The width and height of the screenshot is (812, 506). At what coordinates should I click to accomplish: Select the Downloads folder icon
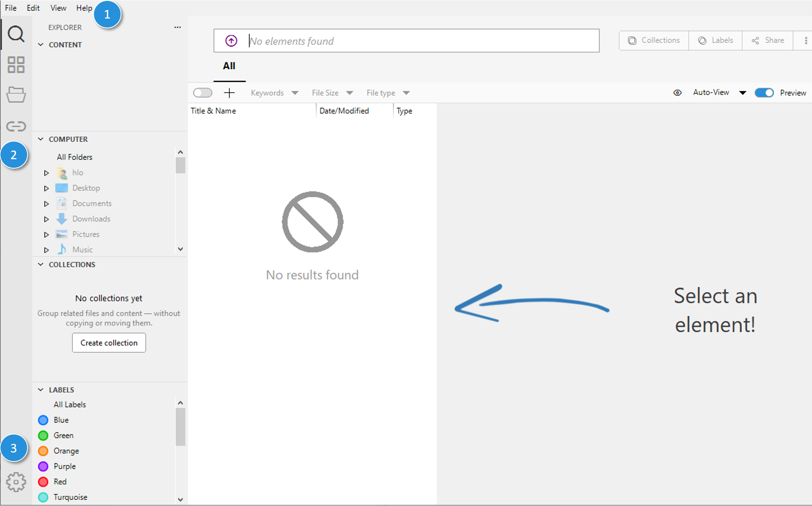62,218
